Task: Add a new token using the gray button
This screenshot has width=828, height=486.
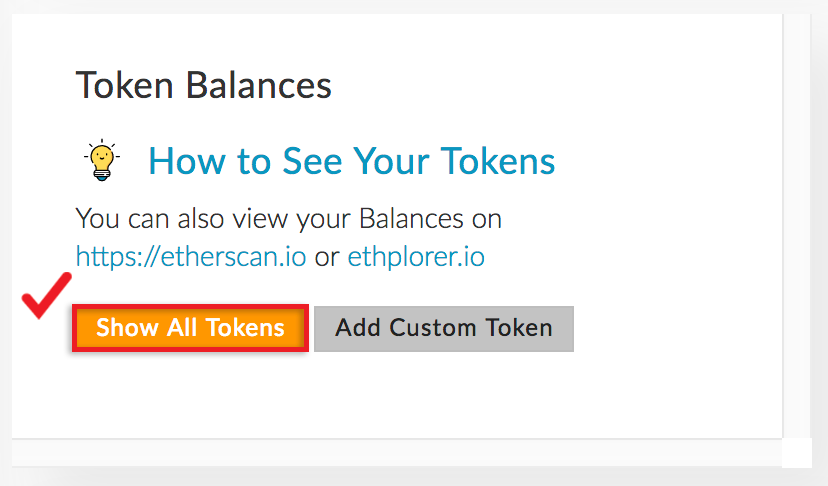Action: (444, 328)
